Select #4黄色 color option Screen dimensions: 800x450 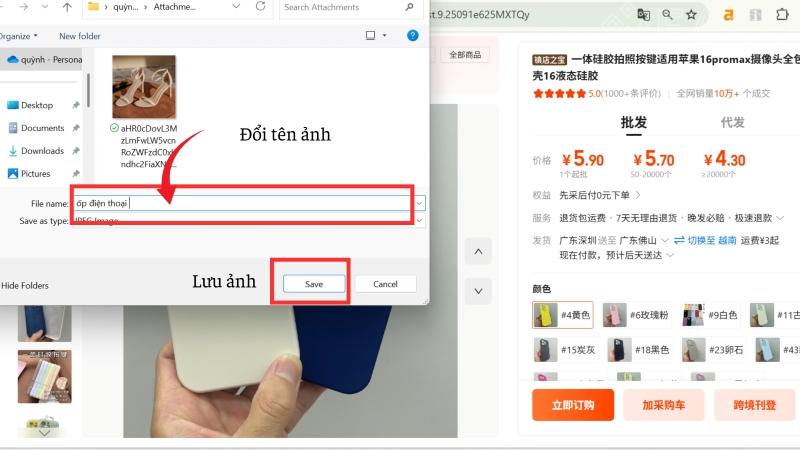tap(563, 315)
